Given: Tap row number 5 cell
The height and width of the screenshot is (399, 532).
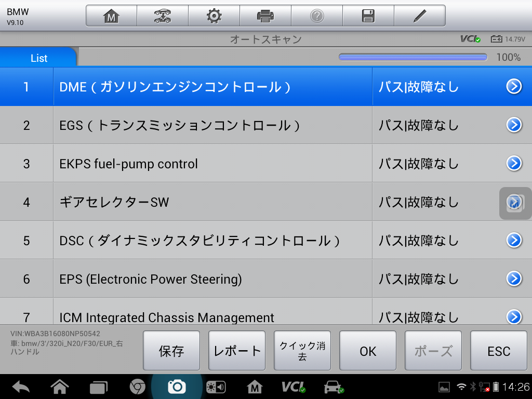Looking at the screenshot, I should coord(26,240).
